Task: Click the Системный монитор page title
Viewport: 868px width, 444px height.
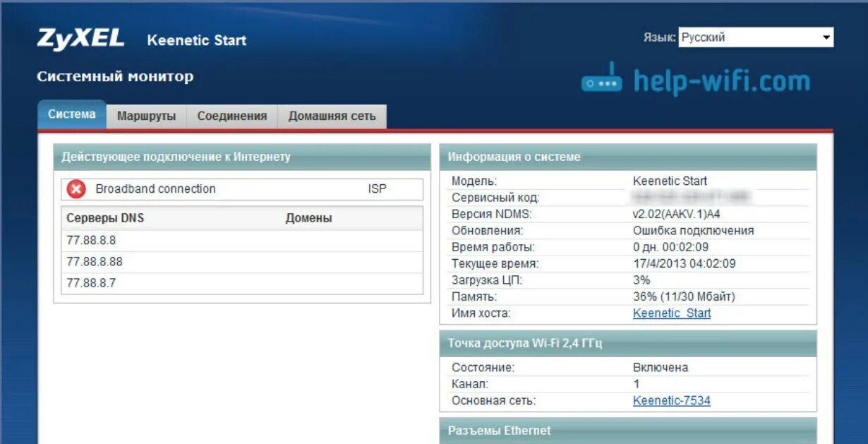Action: [115, 76]
